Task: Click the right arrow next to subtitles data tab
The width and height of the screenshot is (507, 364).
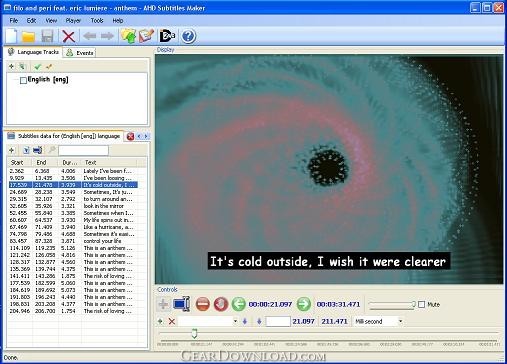Action: pos(146,136)
